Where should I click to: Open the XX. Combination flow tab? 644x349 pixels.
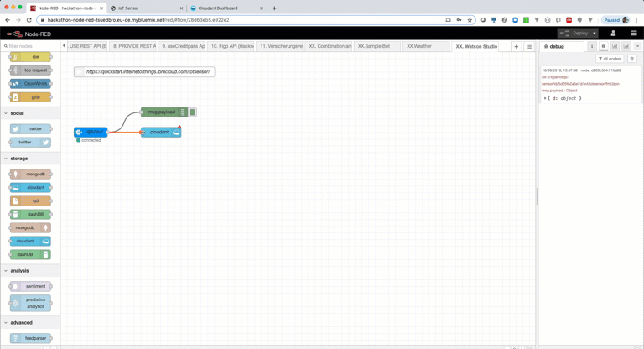(x=329, y=46)
